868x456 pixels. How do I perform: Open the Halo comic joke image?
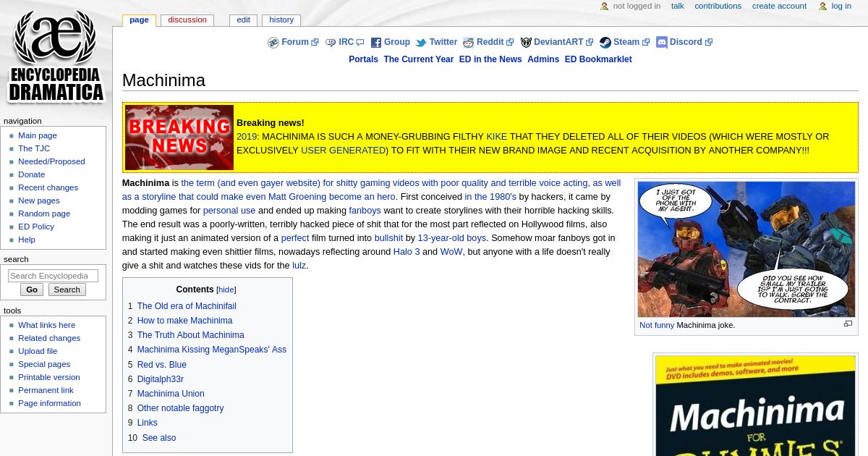tap(746, 249)
